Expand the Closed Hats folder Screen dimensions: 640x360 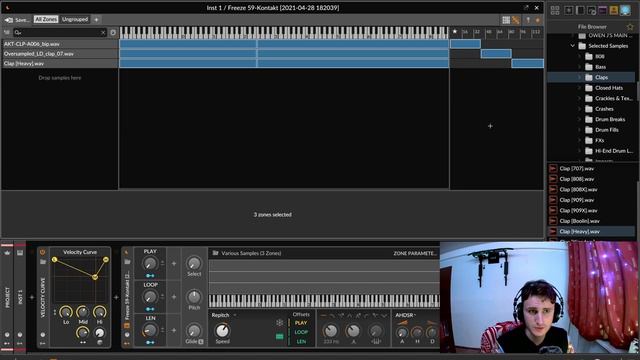[x=579, y=88]
